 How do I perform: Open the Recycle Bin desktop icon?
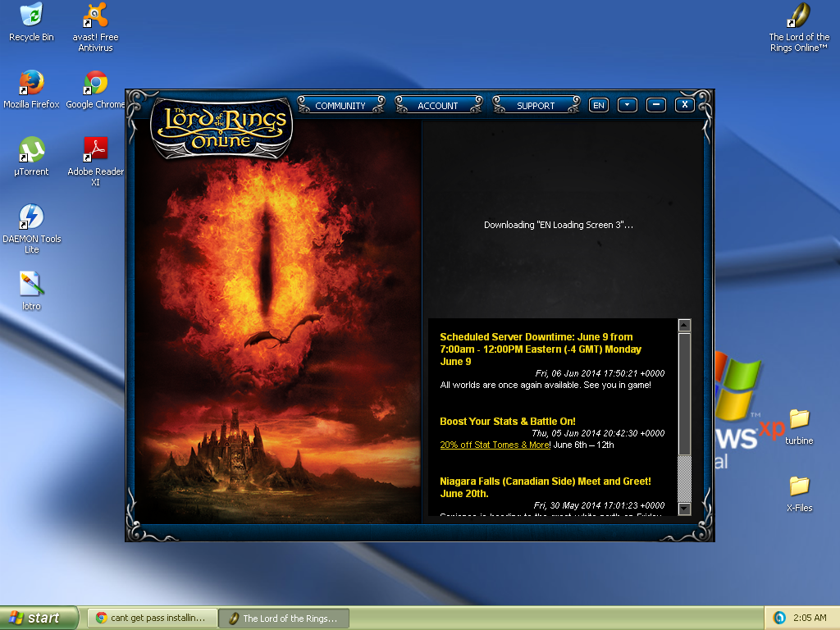tap(31, 22)
